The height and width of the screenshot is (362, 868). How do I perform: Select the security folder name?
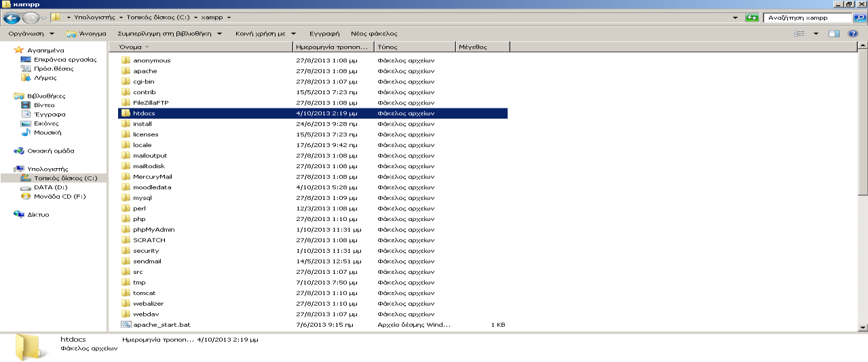pos(146,251)
